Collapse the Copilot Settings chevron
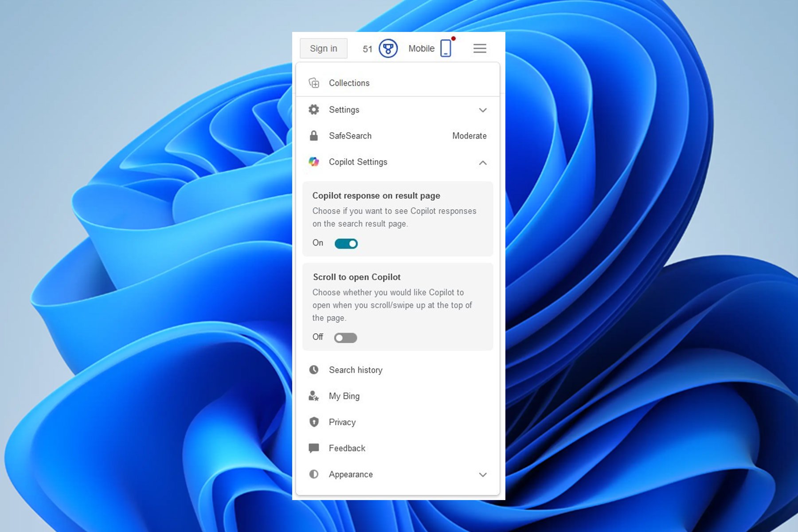 (x=483, y=163)
